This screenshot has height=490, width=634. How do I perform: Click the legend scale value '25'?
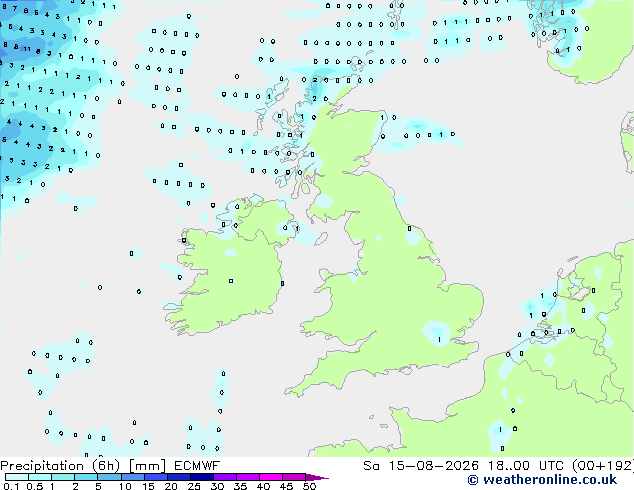pos(194,486)
